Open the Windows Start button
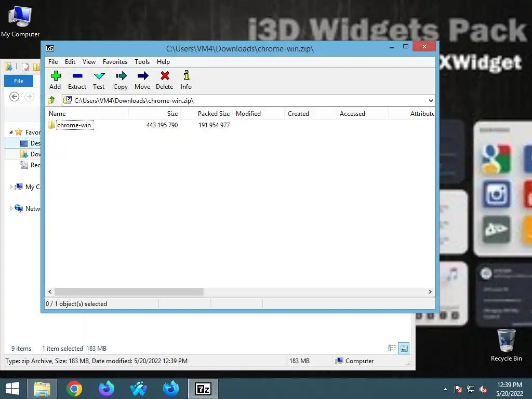 click(12, 389)
